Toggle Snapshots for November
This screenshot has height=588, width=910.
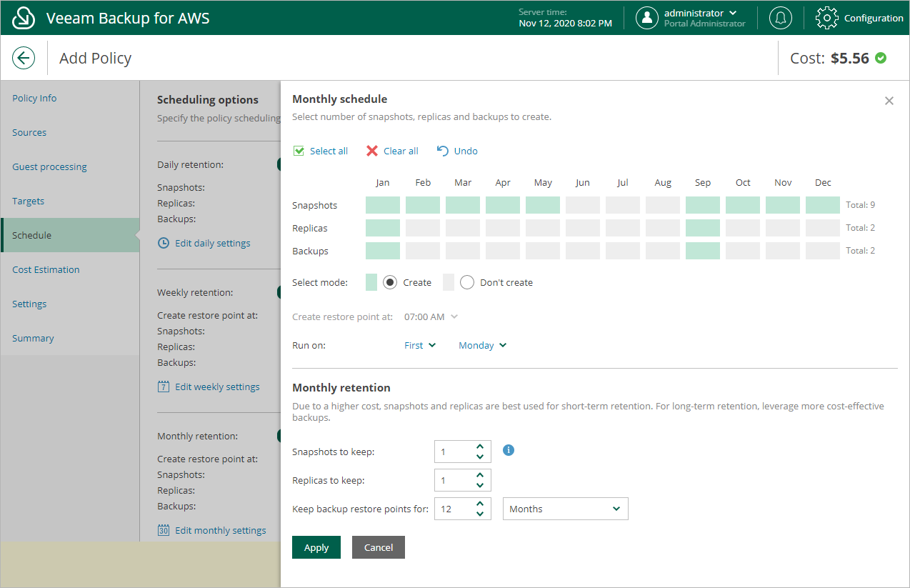point(783,205)
